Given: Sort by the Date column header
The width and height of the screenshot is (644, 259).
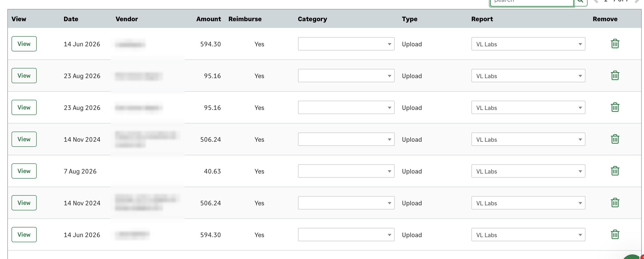Looking at the screenshot, I should 71,19.
